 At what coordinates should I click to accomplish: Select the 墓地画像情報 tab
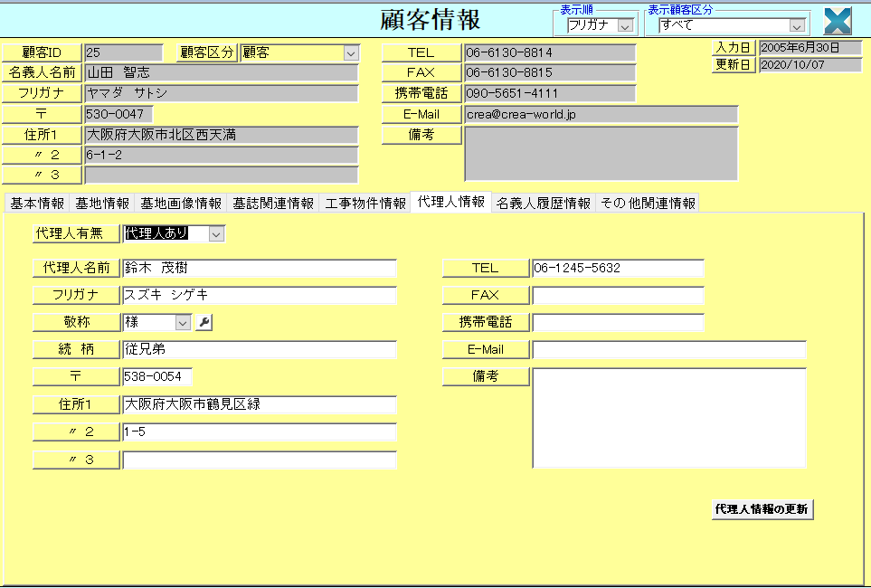[x=181, y=204]
